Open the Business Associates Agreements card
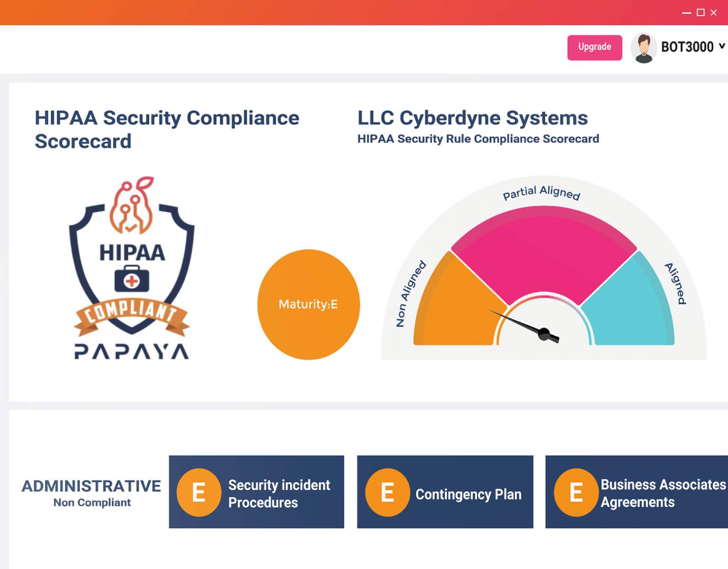 pyautogui.click(x=637, y=492)
